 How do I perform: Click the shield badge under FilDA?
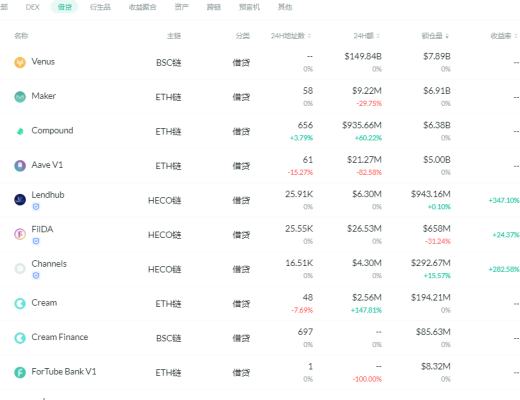point(36,241)
